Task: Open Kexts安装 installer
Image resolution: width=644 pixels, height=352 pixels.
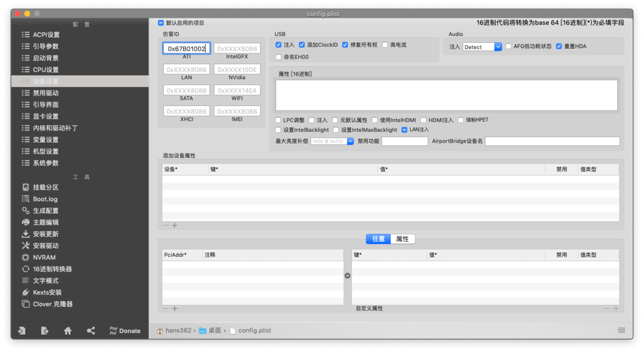Action: [42, 292]
